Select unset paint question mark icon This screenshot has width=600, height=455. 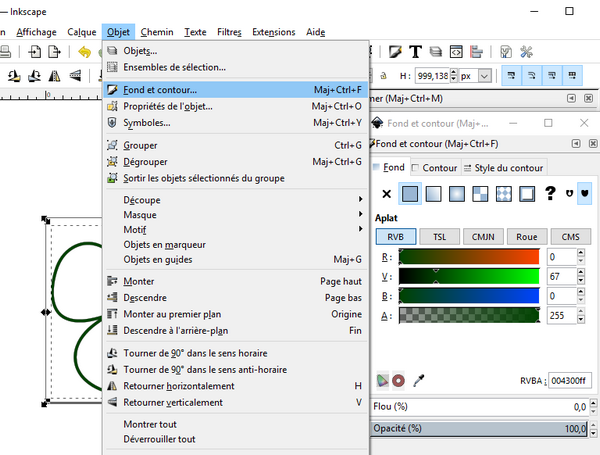pyautogui.click(x=550, y=193)
